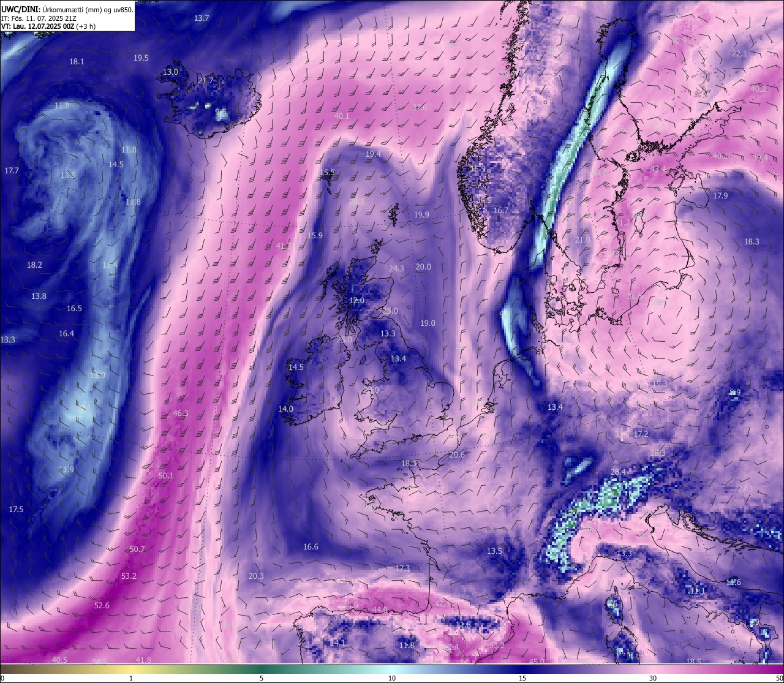Click the 20.0 value label
The width and height of the screenshot is (784, 683).
[423, 267]
